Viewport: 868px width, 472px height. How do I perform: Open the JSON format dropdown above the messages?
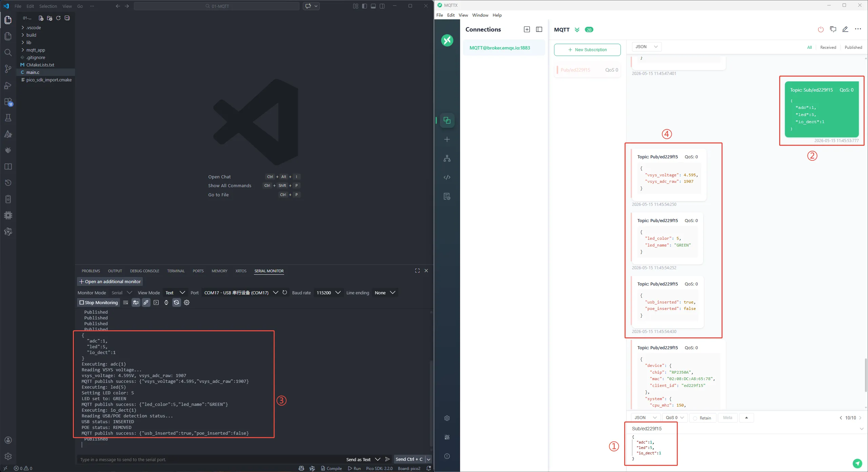click(646, 47)
